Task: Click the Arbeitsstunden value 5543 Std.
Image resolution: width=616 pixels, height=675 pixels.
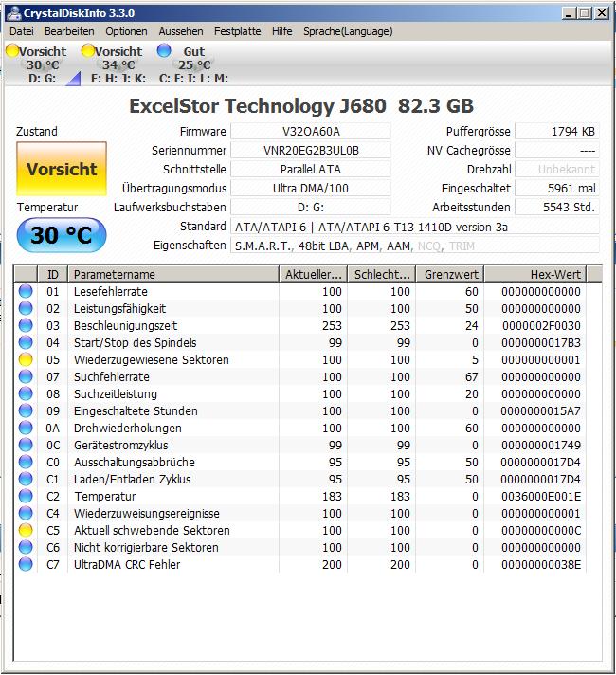Action: pyautogui.click(x=557, y=207)
